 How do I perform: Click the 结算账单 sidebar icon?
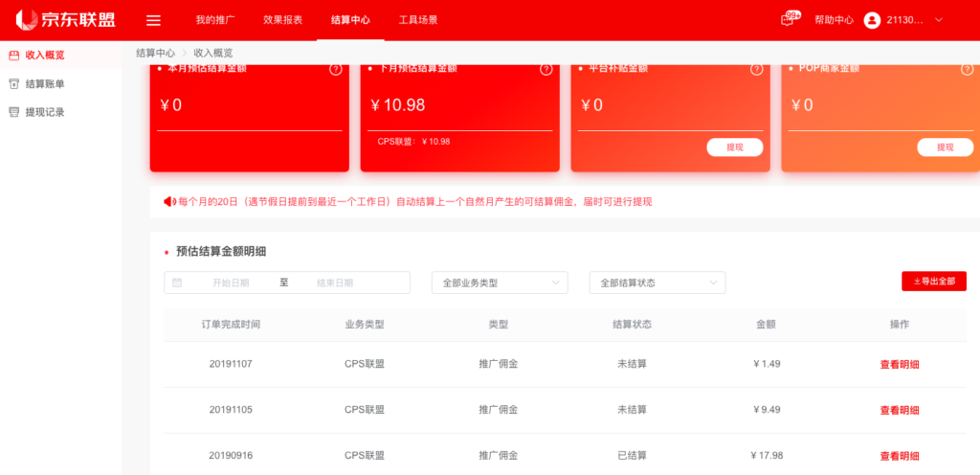point(13,83)
